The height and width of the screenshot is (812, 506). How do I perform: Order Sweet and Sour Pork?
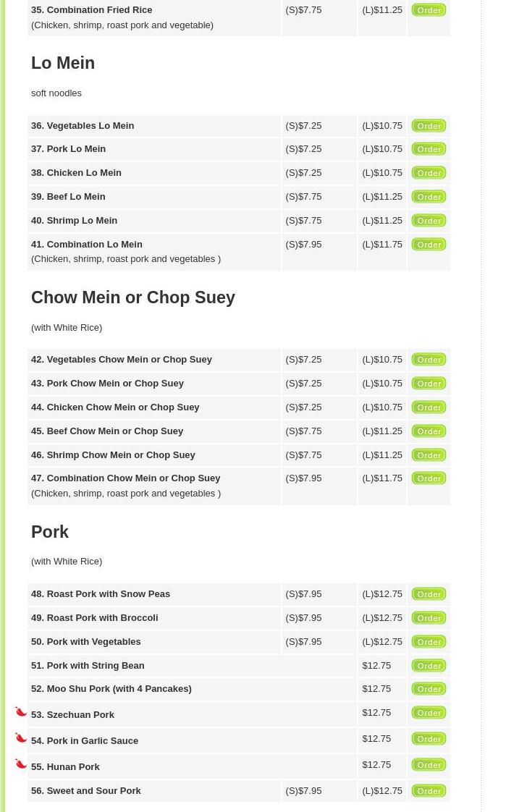429,791
